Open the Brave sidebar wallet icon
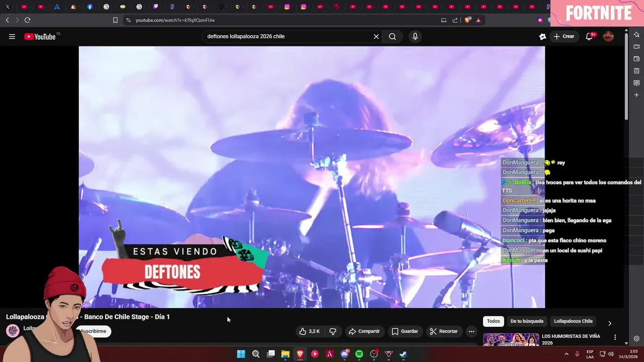The width and height of the screenshot is (644, 362). coord(636,59)
